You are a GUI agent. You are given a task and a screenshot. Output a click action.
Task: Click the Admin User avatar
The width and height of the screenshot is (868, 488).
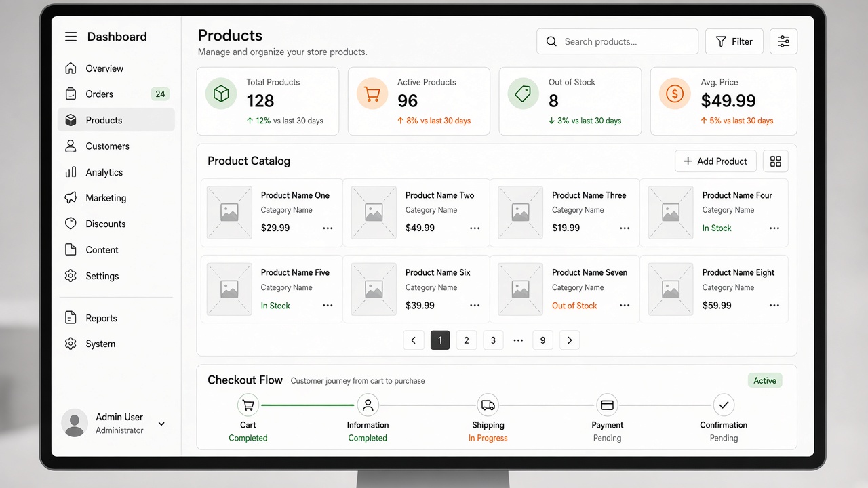tap(75, 423)
